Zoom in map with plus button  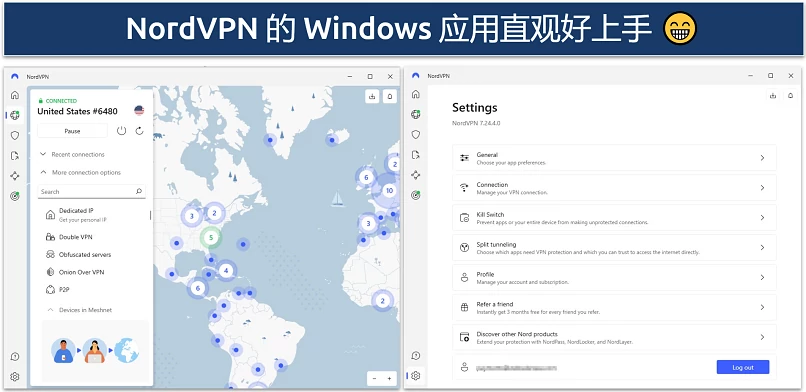click(389, 378)
